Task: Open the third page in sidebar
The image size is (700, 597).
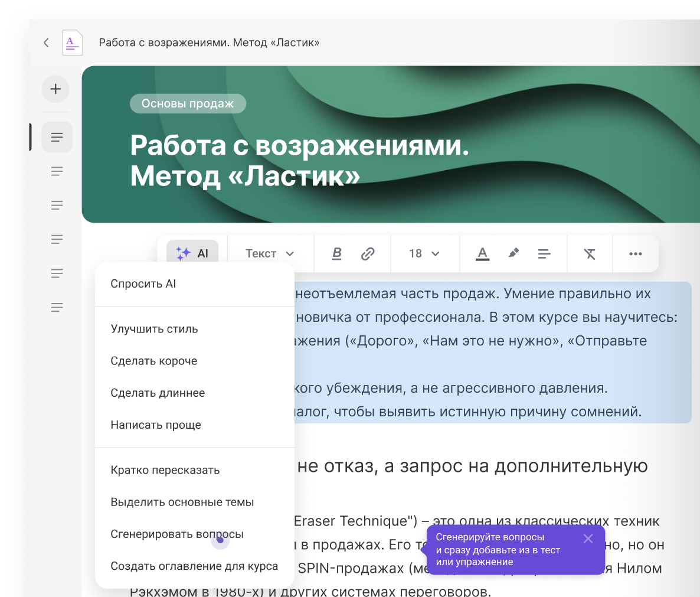Action: (57, 205)
